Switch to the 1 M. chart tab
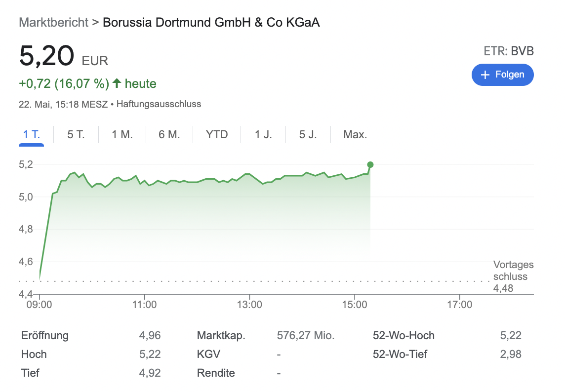This screenshot has height=392, width=565. point(122,134)
